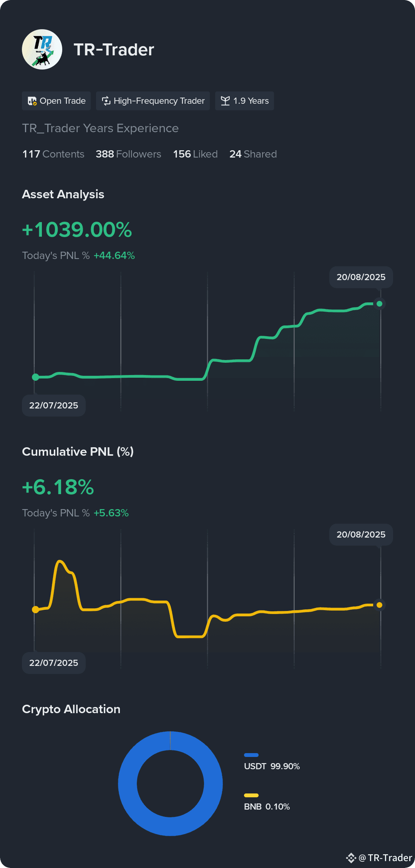
Task: Click the yellow start point of PNL chart
Action: [35, 610]
